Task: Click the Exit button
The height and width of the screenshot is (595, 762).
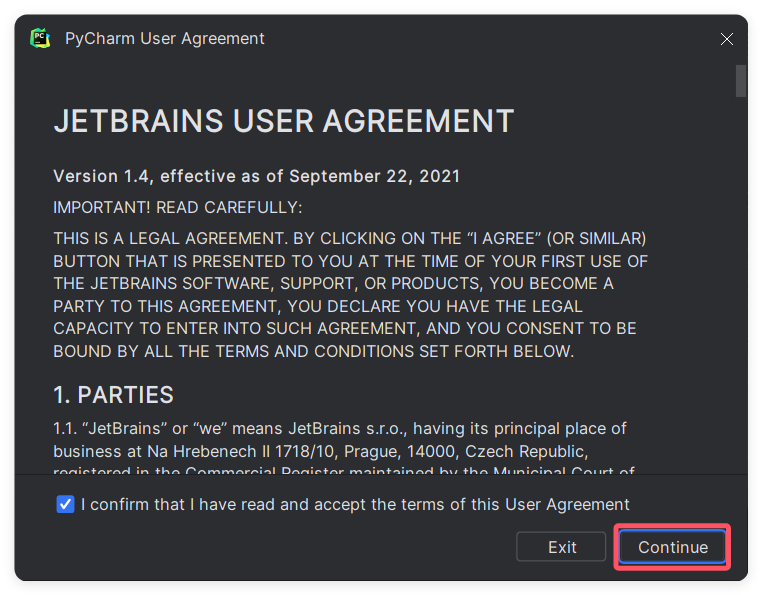Action: 561,547
